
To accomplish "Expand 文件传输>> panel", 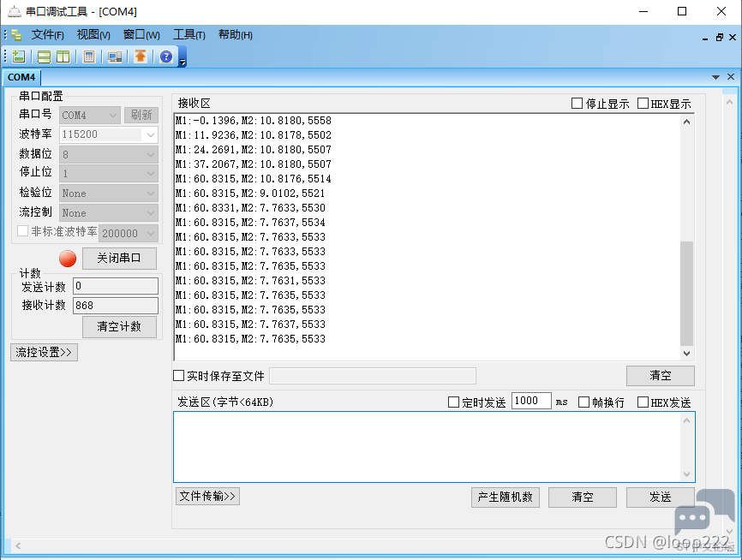I will click(x=207, y=496).
